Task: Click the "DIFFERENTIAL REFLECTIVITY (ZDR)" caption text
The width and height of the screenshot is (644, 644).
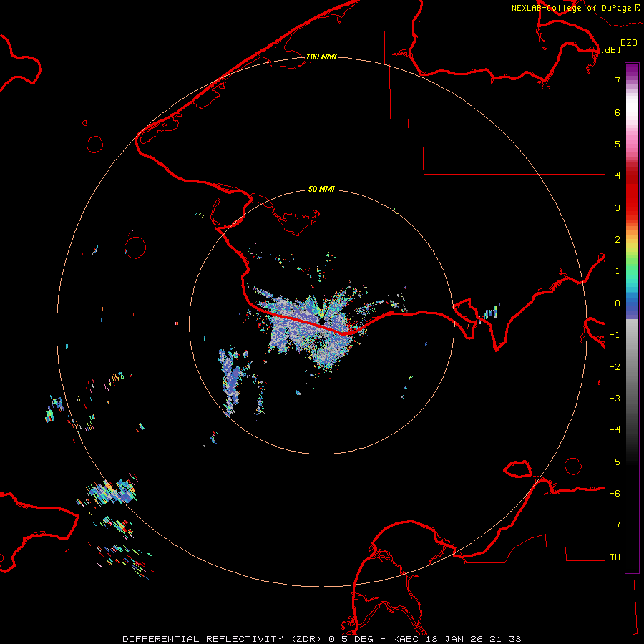Action: (223, 639)
